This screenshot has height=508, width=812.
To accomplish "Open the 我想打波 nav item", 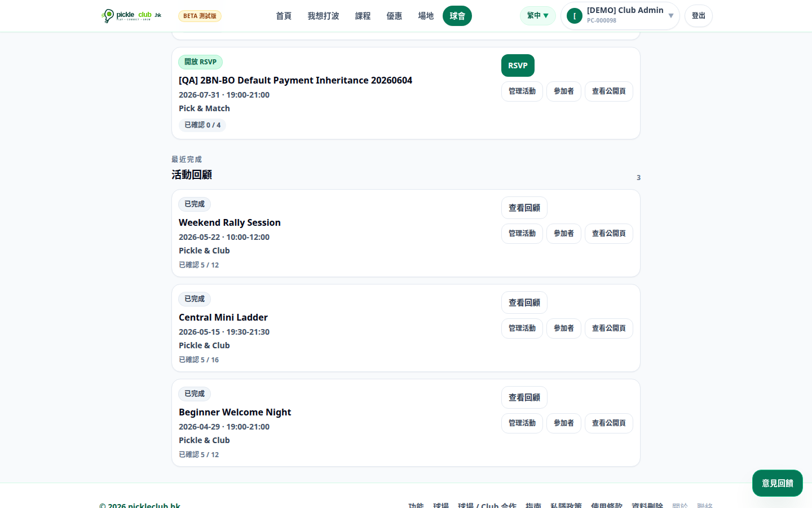I will [323, 16].
